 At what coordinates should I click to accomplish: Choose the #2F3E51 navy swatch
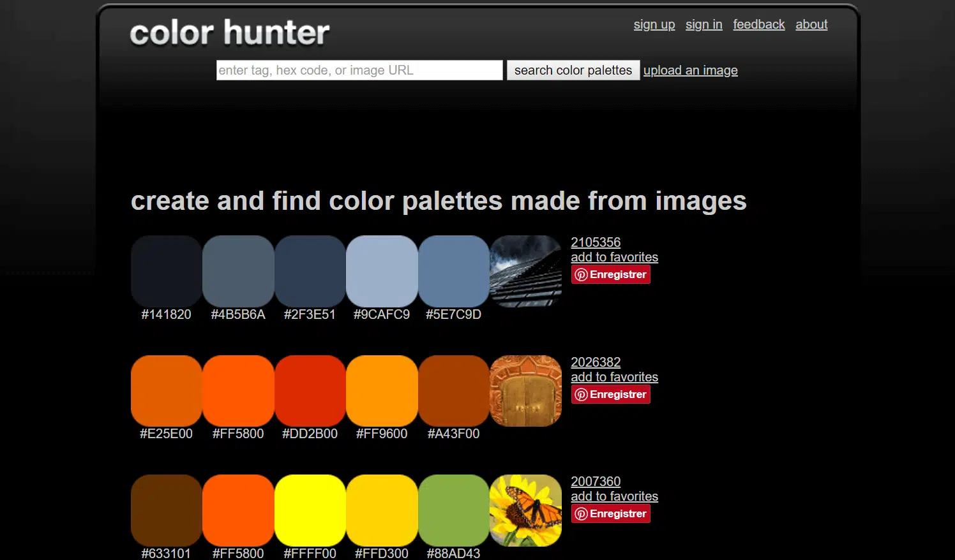click(x=310, y=271)
